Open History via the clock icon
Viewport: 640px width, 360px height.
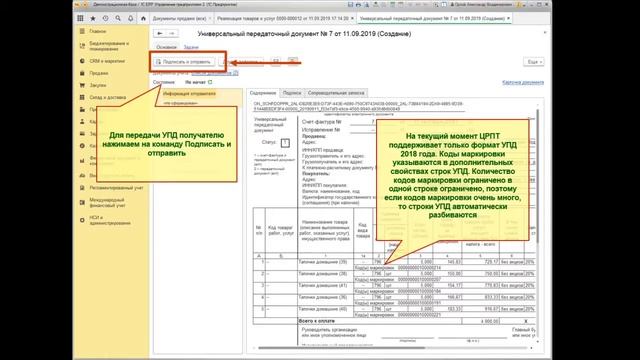106,18
